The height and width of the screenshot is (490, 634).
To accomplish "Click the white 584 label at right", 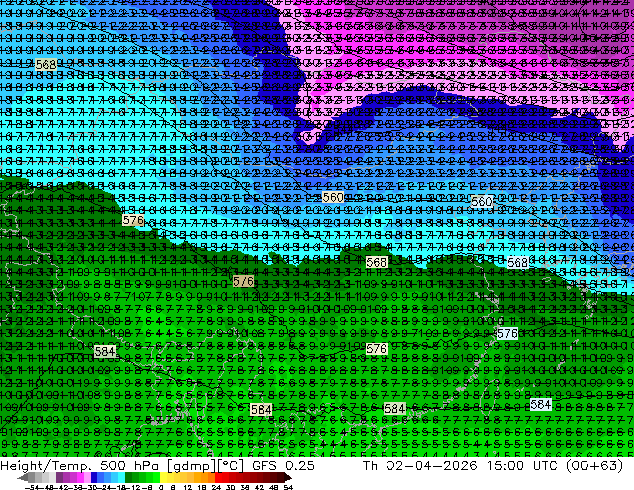I will point(541,404).
